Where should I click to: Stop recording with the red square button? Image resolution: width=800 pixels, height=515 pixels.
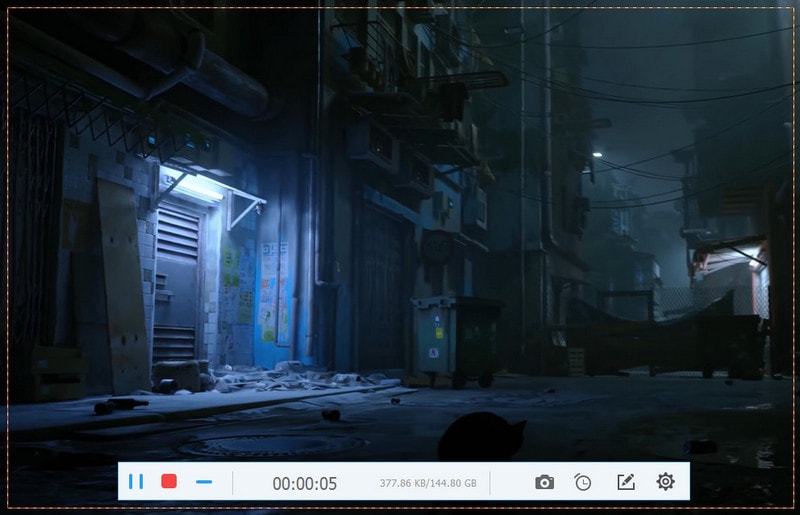pyautogui.click(x=169, y=481)
